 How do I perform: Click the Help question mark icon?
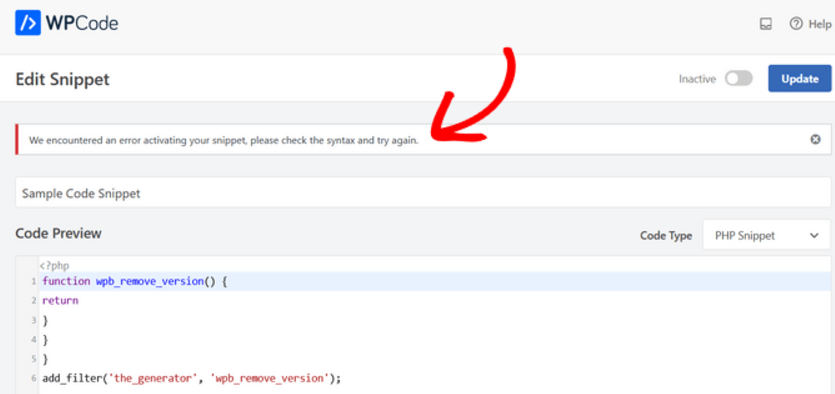click(796, 24)
